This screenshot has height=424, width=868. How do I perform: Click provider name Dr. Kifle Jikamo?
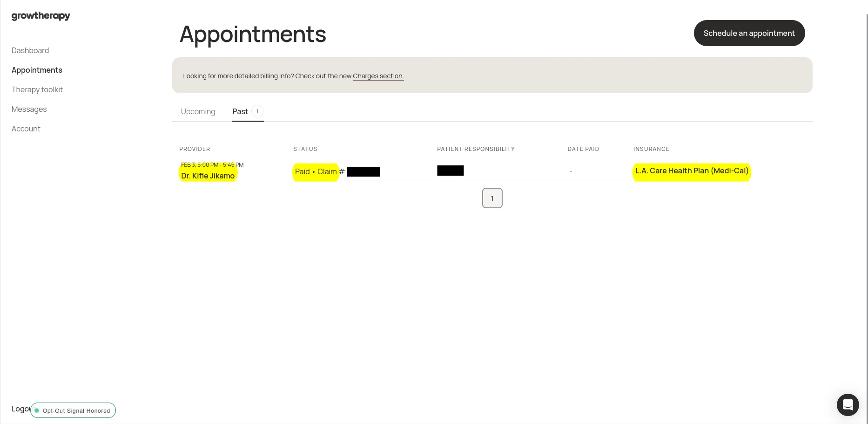click(208, 176)
